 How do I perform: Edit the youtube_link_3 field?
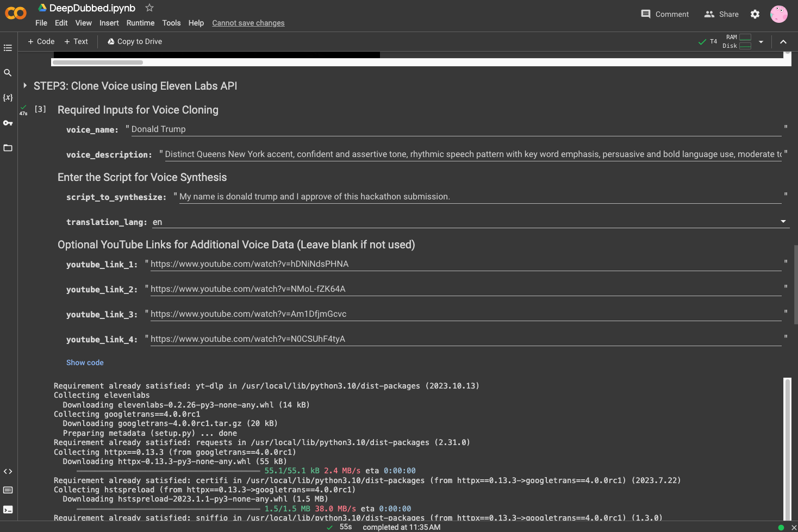click(465, 314)
